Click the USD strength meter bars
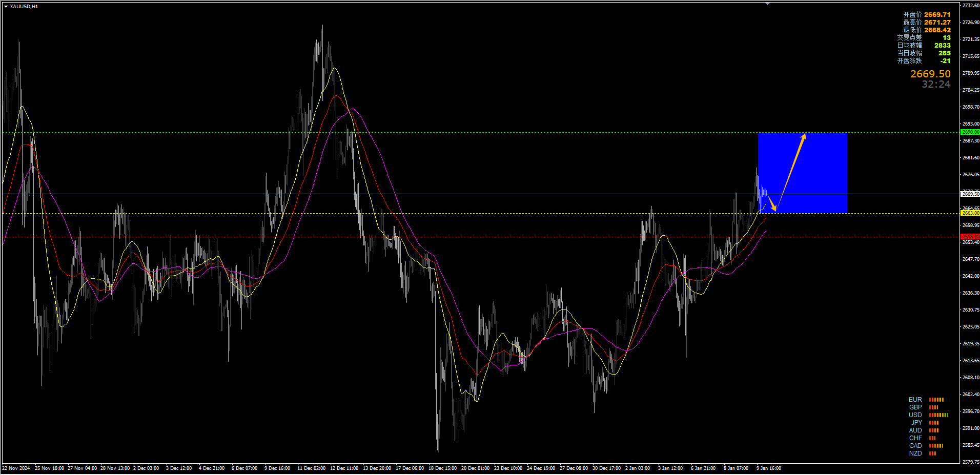Viewport: 980px width, 475px height. [x=938, y=415]
